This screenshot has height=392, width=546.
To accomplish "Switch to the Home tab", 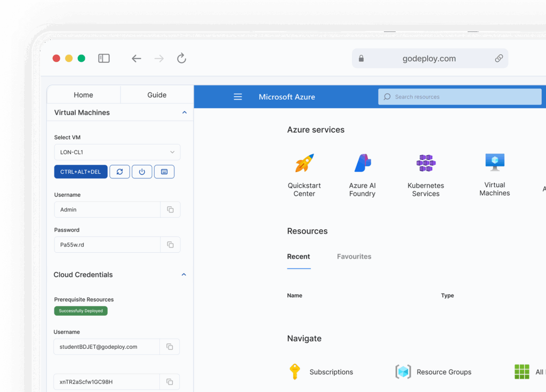I will pyautogui.click(x=84, y=95).
